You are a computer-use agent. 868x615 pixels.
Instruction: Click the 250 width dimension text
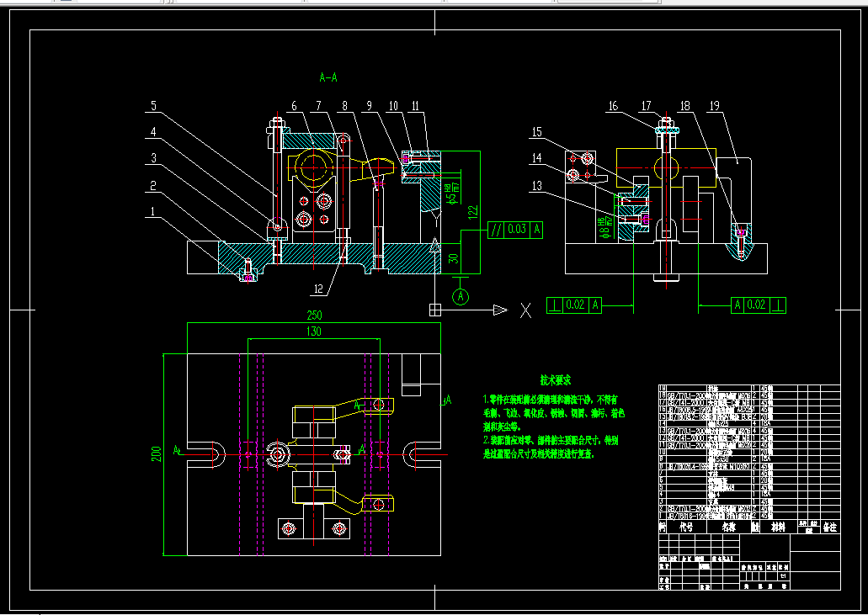314,315
